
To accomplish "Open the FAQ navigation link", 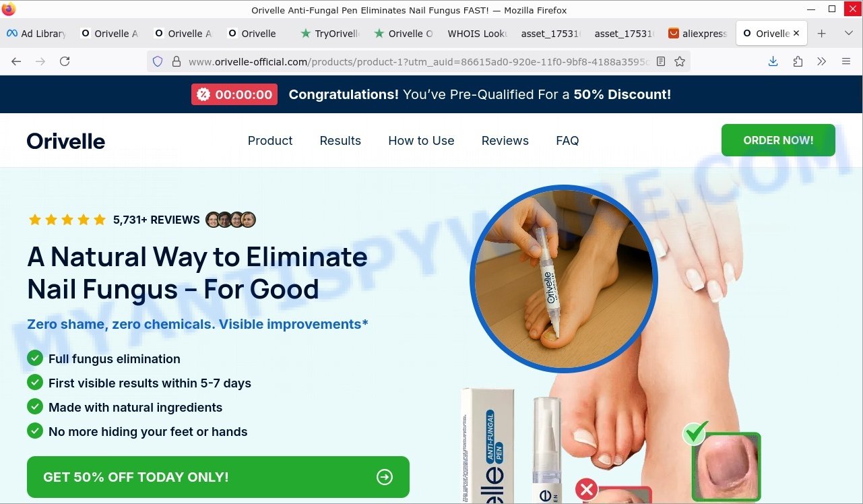I will pos(567,141).
